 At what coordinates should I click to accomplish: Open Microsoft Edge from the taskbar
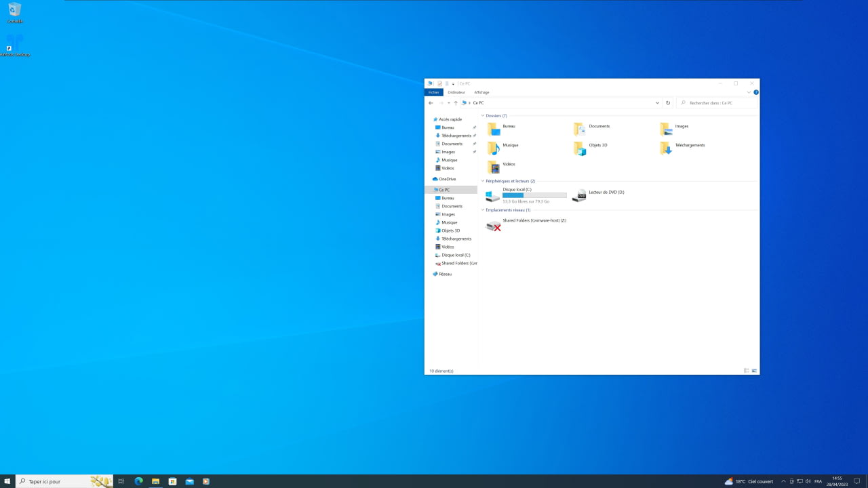coord(138,481)
